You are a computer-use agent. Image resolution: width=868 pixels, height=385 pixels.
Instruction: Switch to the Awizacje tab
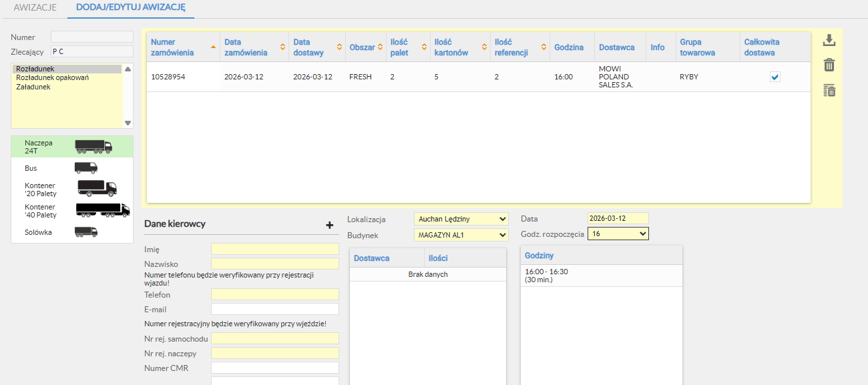tap(35, 8)
